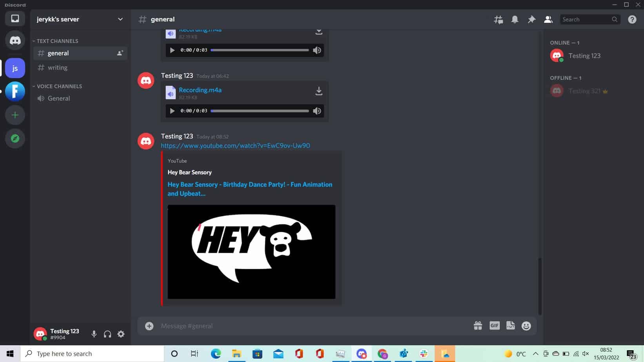Screen dimensions: 644x362
Task: Click the Testing 123 username at 08:52
Action: coord(177,136)
